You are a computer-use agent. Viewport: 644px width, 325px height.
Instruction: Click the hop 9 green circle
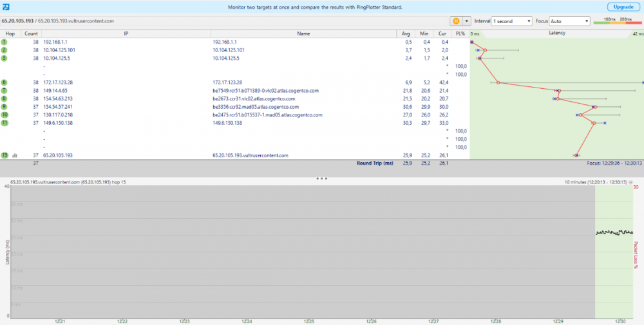pyautogui.click(x=5, y=107)
